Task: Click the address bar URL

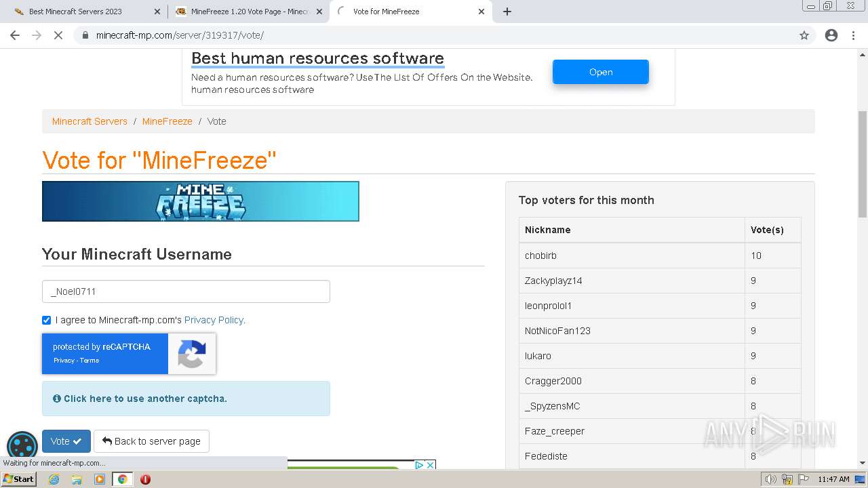Action: coord(180,35)
